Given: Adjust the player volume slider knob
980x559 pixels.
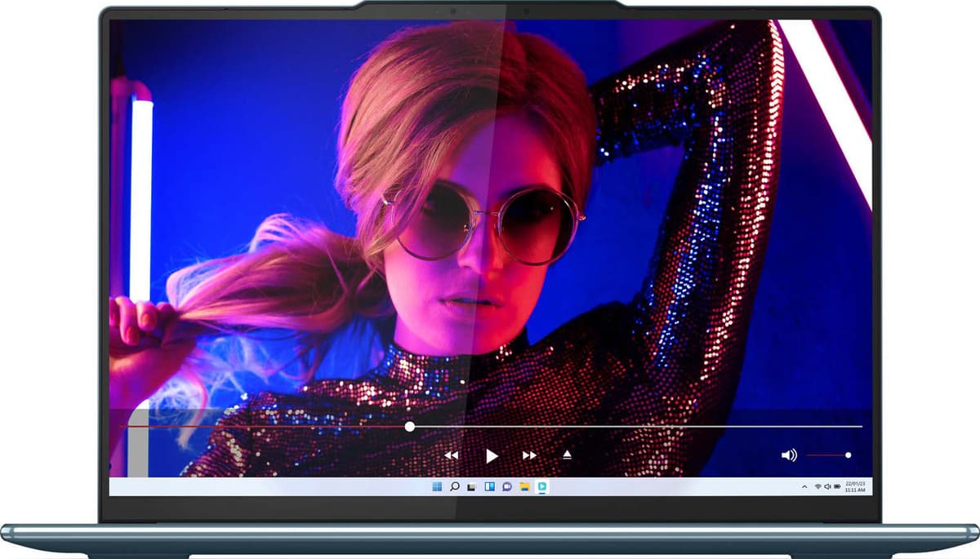Looking at the screenshot, I should [x=849, y=455].
